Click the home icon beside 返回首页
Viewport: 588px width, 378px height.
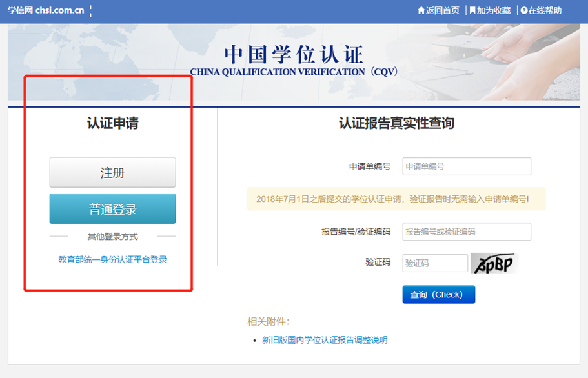tap(421, 10)
